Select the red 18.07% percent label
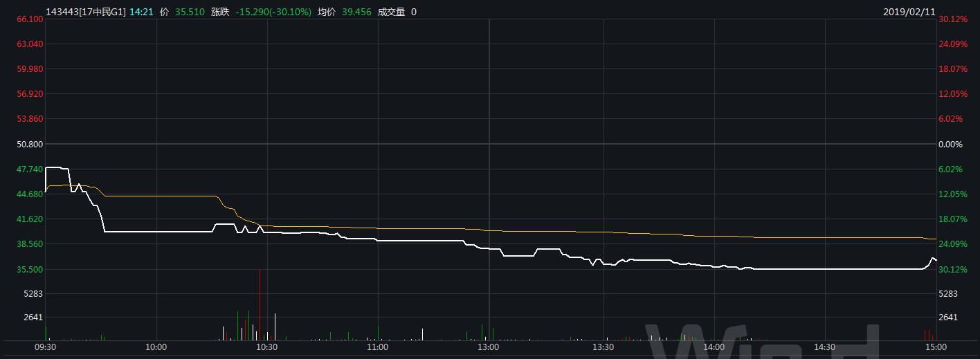Viewport: 980px width, 359px height. point(952,69)
